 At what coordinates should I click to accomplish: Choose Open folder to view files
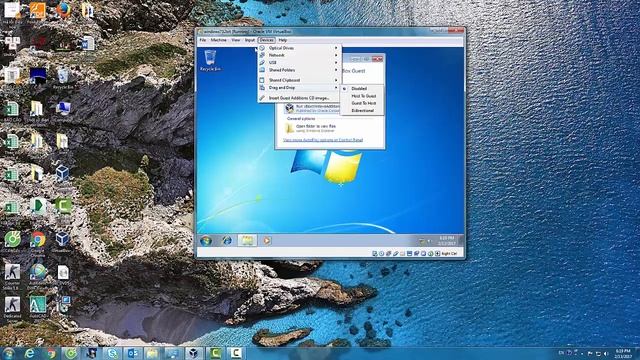[x=311, y=128]
